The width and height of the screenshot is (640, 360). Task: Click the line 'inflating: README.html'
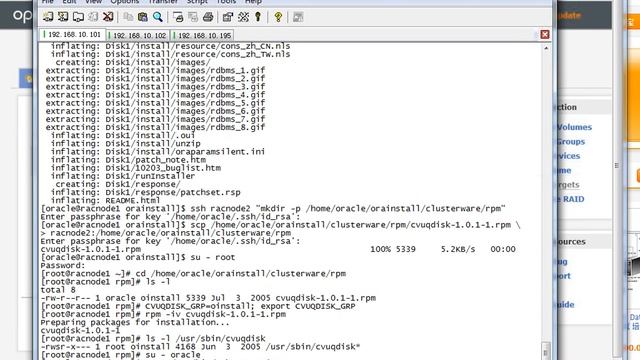[x=105, y=200]
